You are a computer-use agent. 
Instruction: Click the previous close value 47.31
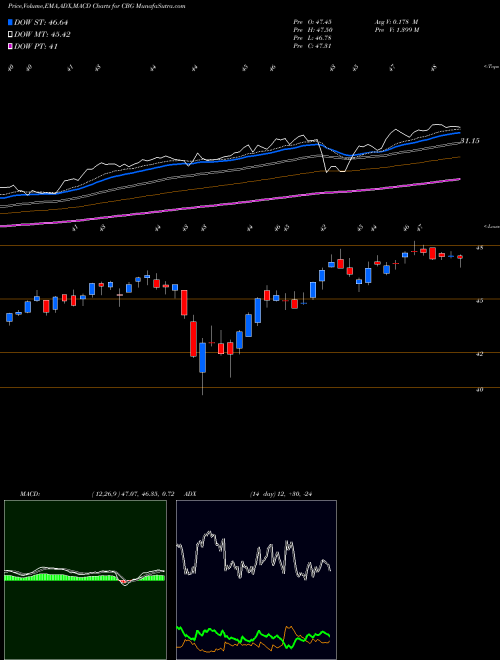(324, 46)
